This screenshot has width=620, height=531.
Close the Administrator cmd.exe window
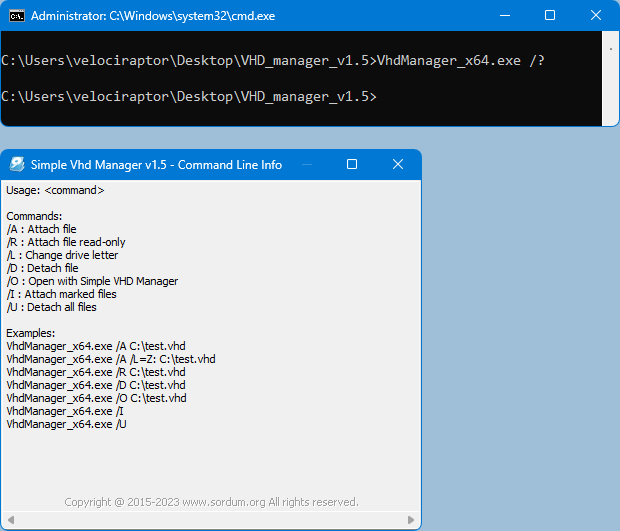click(x=596, y=16)
